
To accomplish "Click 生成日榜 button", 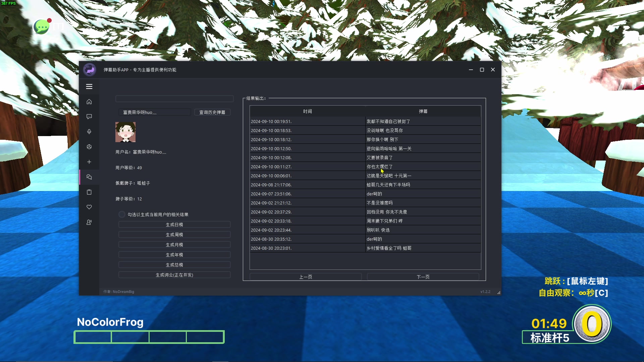I will pos(174,225).
